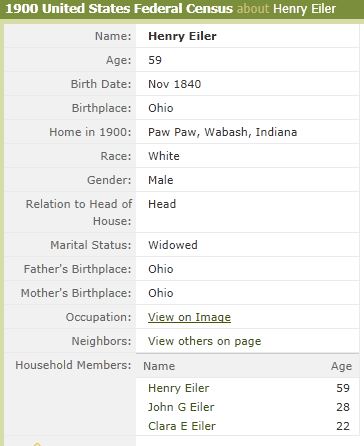Screen dimensions: 364x446
Task: Open the Occupation "View on Image" link
Action: [189, 317]
